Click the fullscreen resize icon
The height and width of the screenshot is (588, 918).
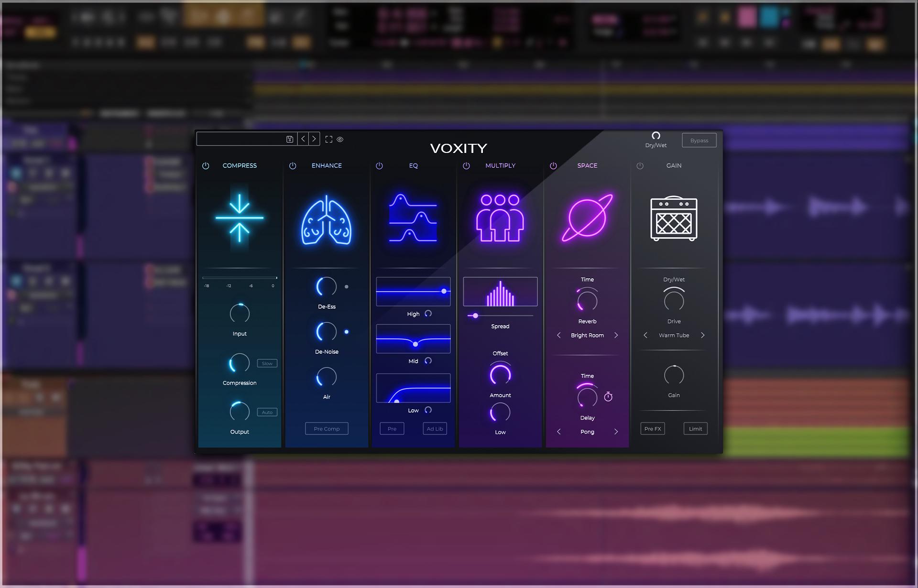pos(329,139)
